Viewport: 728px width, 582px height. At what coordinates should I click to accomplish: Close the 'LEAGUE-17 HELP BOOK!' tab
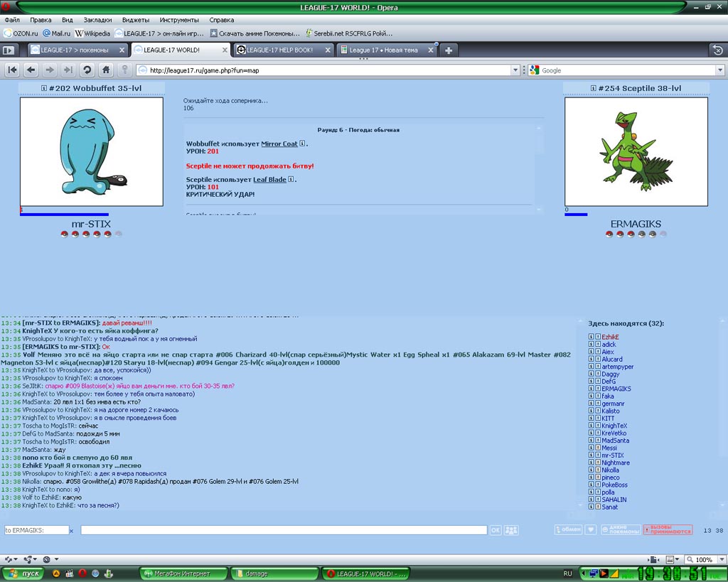pyautogui.click(x=328, y=50)
